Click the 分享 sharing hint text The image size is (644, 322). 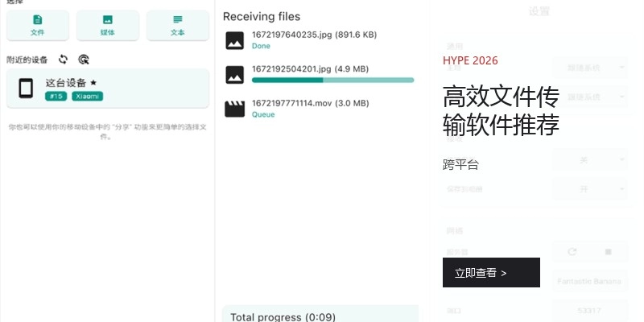click(108, 132)
